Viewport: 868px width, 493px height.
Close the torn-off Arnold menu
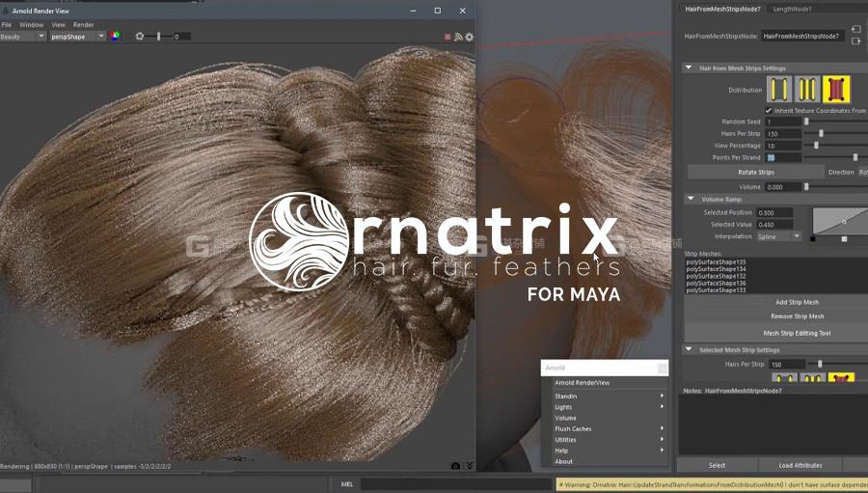coord(662,368)
